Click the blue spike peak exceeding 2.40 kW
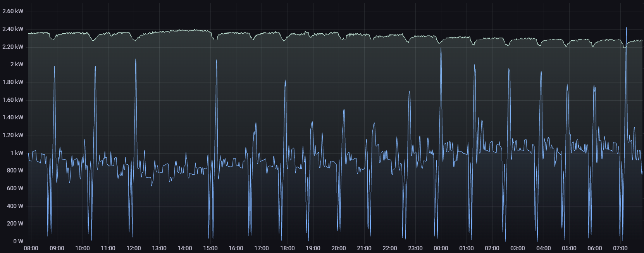This screenshot has height=253, width=644. [x=627, y=28]
